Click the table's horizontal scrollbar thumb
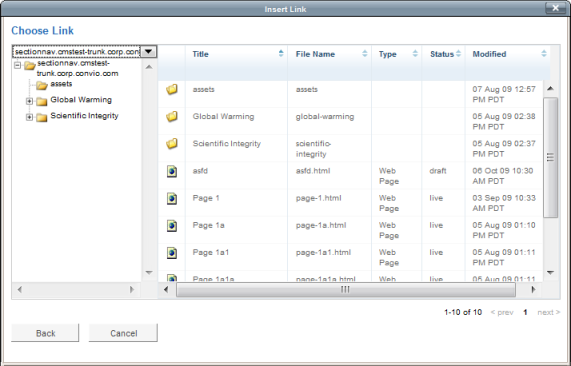The image size is (571, 366). point(346,290)
